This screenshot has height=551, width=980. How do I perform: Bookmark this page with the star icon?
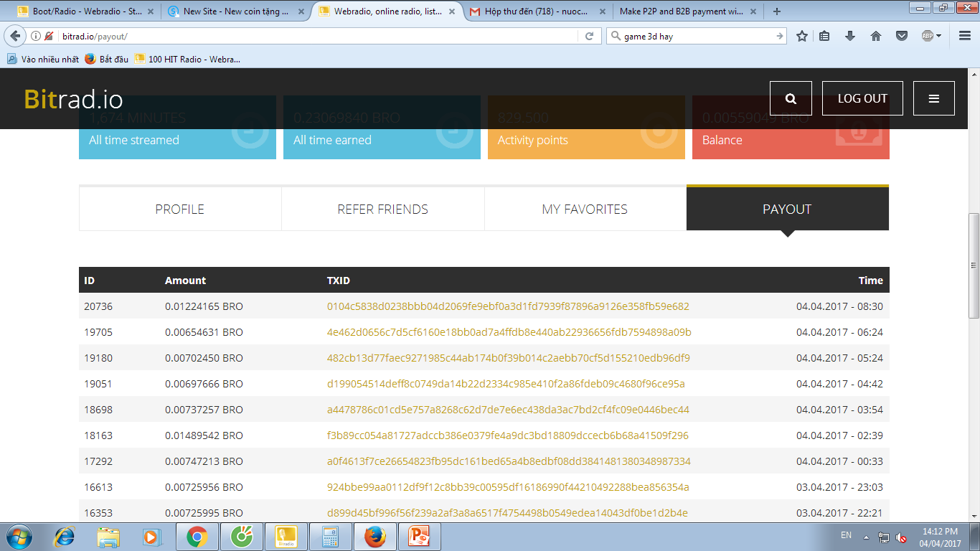pyautogui.click(x=802, y=36)
